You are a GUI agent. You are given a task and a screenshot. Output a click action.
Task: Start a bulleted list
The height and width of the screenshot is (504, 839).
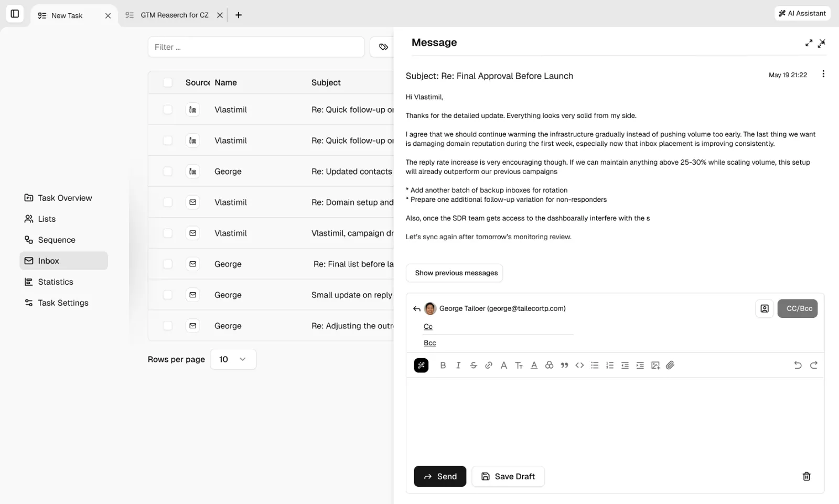tap(595, 366)
